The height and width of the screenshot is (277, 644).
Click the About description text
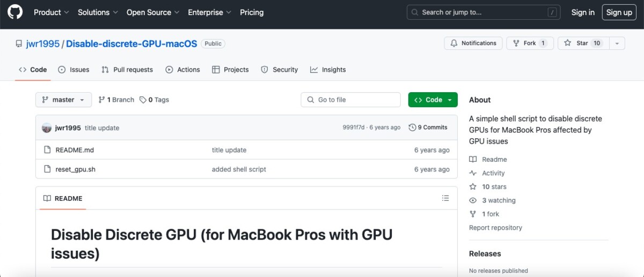tap(536, 130)
